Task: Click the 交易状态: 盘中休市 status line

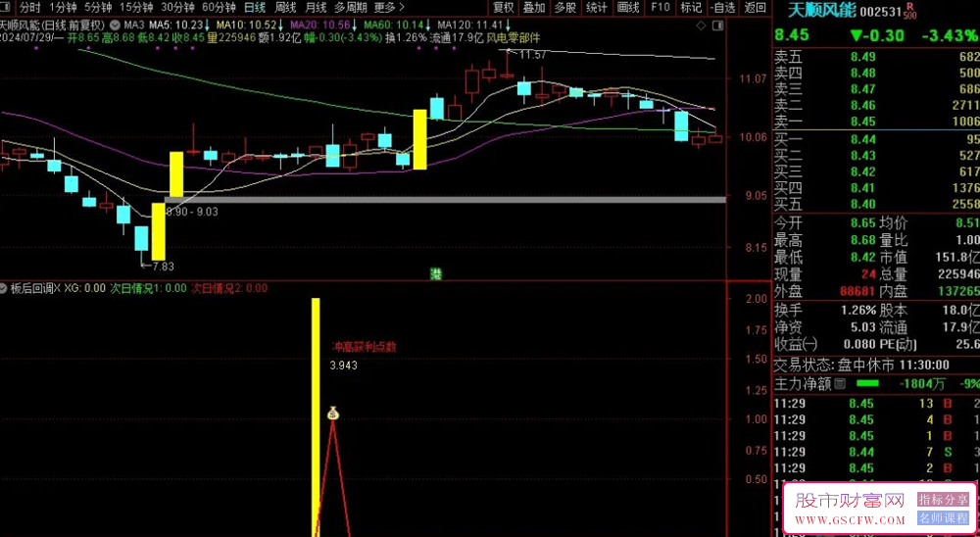Action: click(x=861, y=366)
